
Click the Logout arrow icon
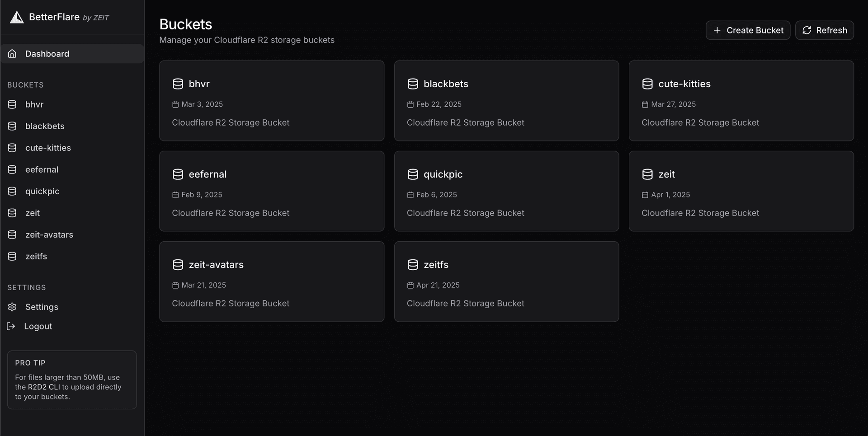tap(11, 326)
